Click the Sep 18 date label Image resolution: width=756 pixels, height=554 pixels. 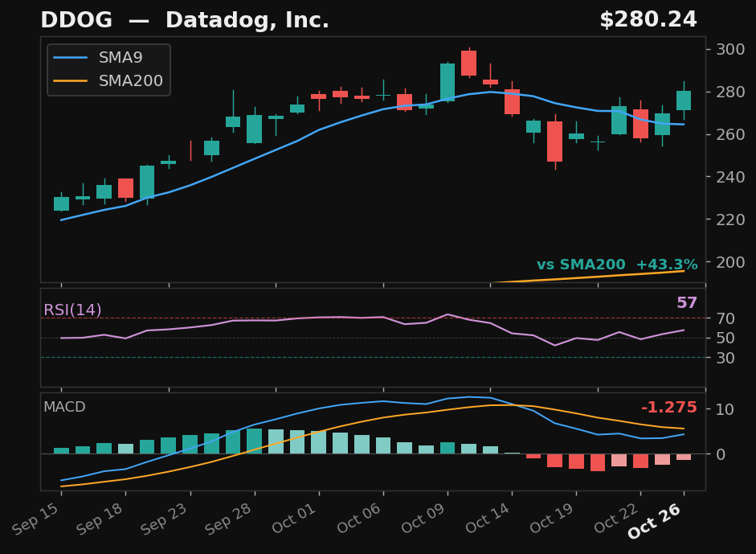pos(100,519)
